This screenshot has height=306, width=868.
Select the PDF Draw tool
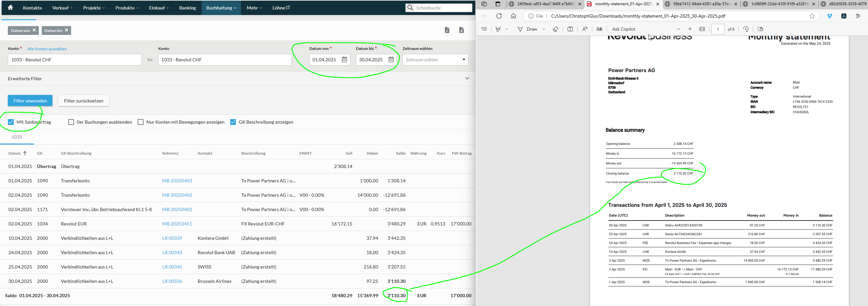(528, 29)
